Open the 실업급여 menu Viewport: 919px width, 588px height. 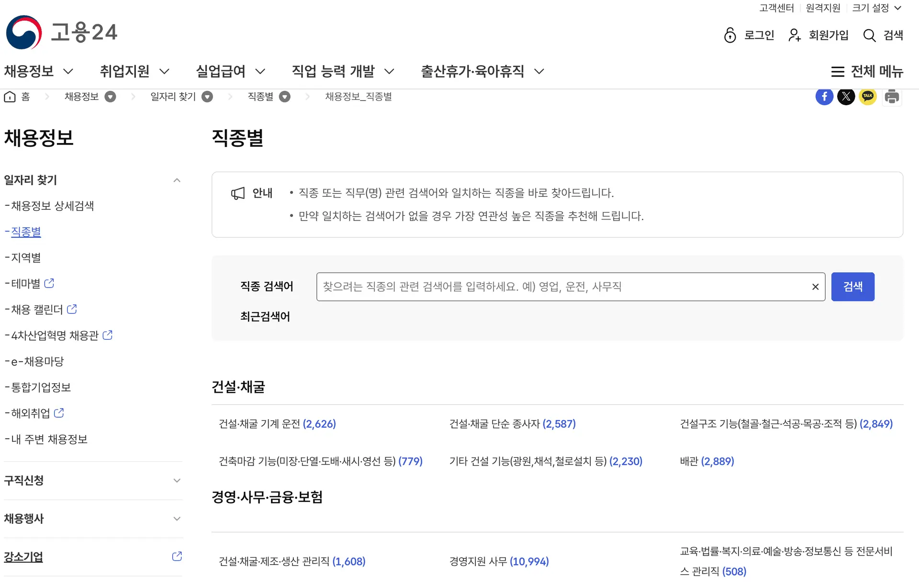coord(222,71)
